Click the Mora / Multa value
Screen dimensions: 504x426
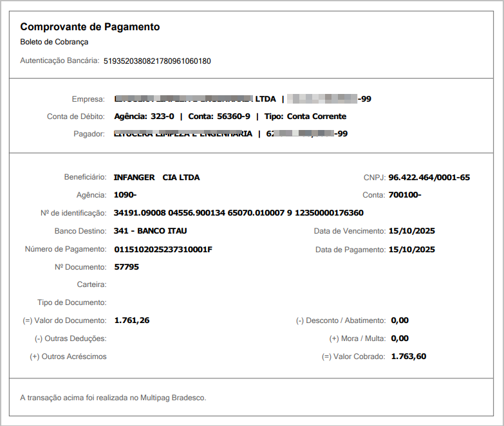pyautogui.click(x=399, y=338)
